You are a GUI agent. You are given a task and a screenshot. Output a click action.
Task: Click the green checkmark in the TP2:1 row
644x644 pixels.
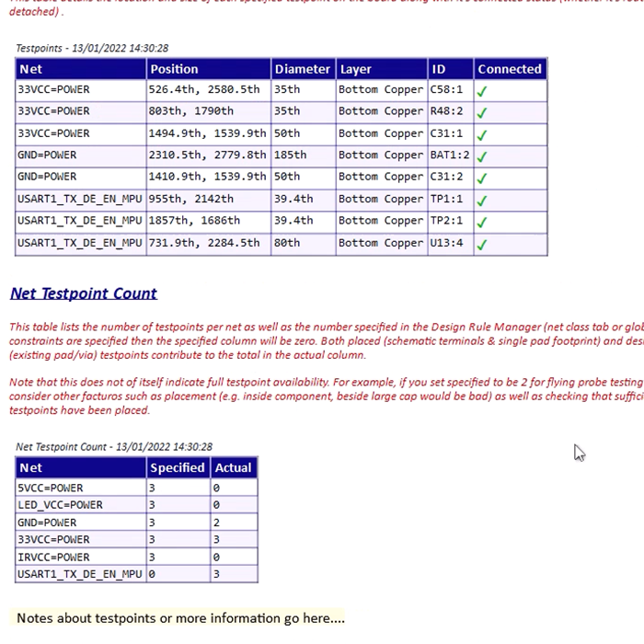pos(482,223)
